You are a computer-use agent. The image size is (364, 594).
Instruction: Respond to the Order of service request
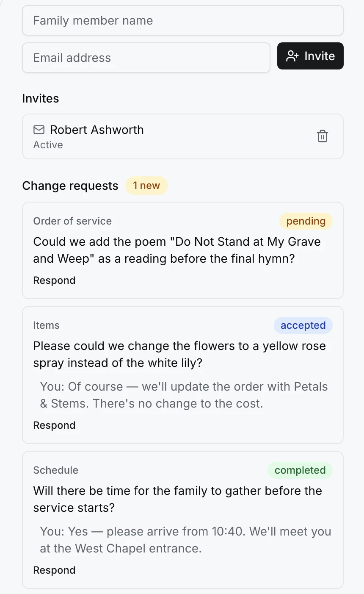[x=54, y=280]
